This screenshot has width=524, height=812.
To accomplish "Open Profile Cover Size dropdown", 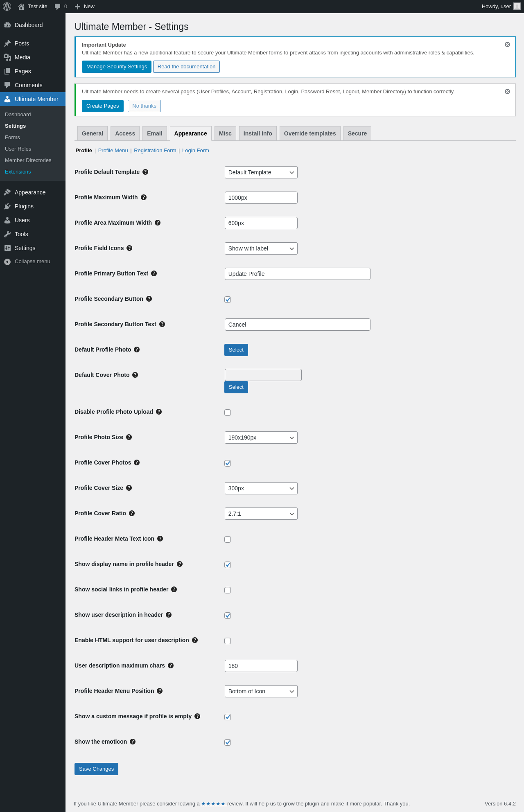I will (x=261, y=488).
